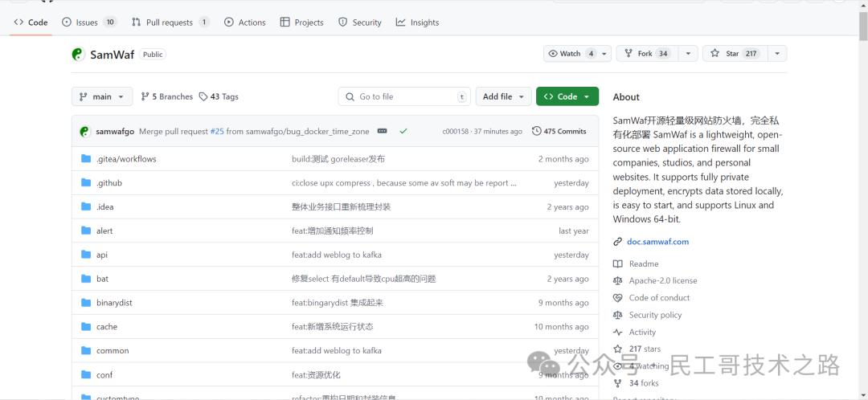Viewport: 868px width, 400px height.
Task: Open the samwafgo author link
Action: click(x=115, y=132)
